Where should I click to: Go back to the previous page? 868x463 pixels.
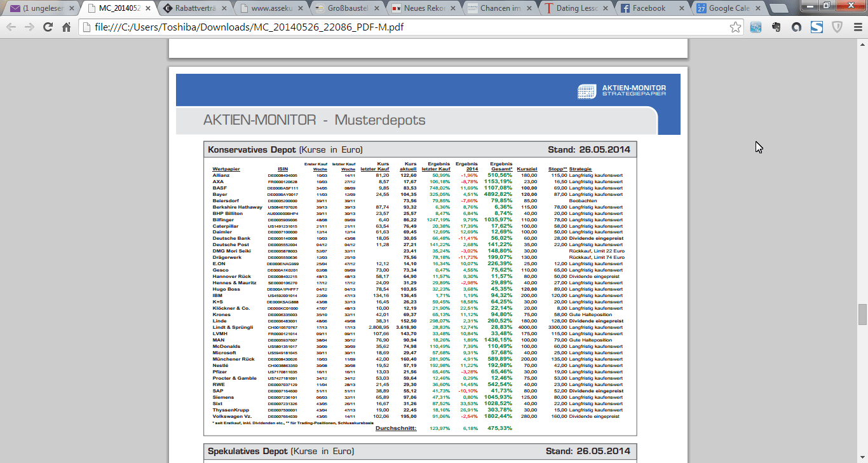pyautogui.click(x=11, y=27)
